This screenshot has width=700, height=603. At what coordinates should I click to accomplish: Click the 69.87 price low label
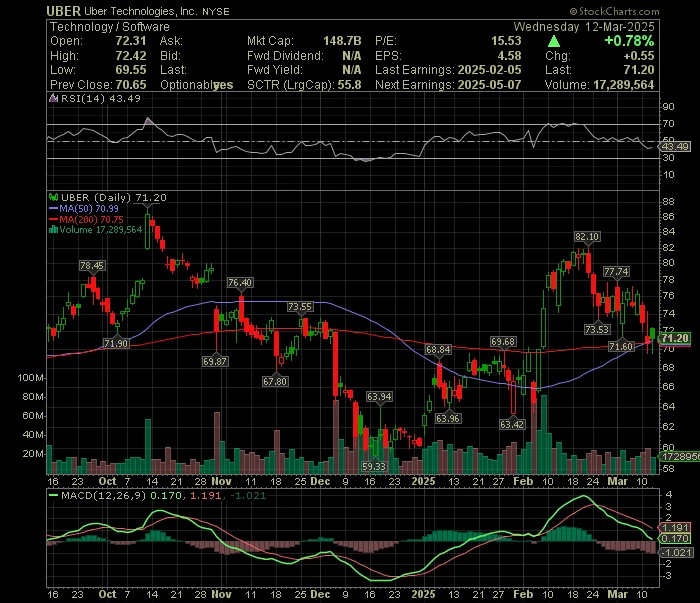[x=215, y=362]
